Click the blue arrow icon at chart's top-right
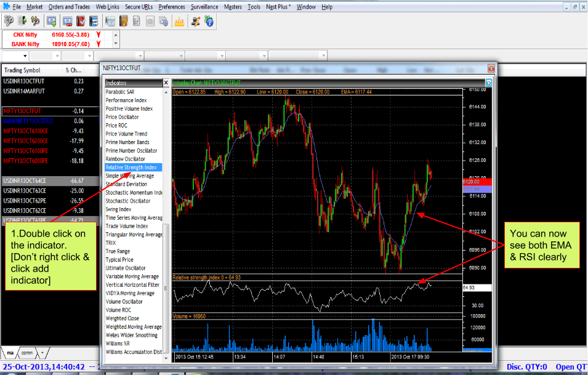The image size is (588, 375). click(489, 83)
